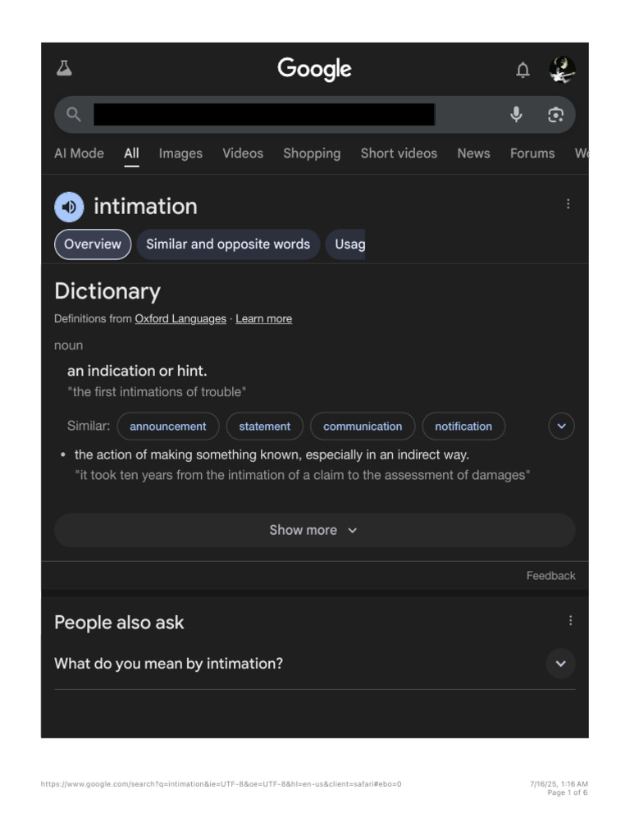Open the News tab
Image resolution: width=630 pixels, height=840 pixels.
pos(473,153)
